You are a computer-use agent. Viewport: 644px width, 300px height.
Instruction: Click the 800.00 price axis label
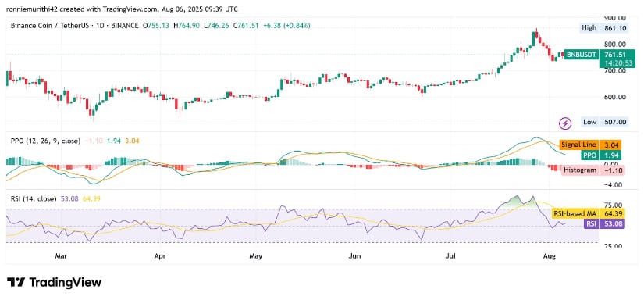point(615,45)
